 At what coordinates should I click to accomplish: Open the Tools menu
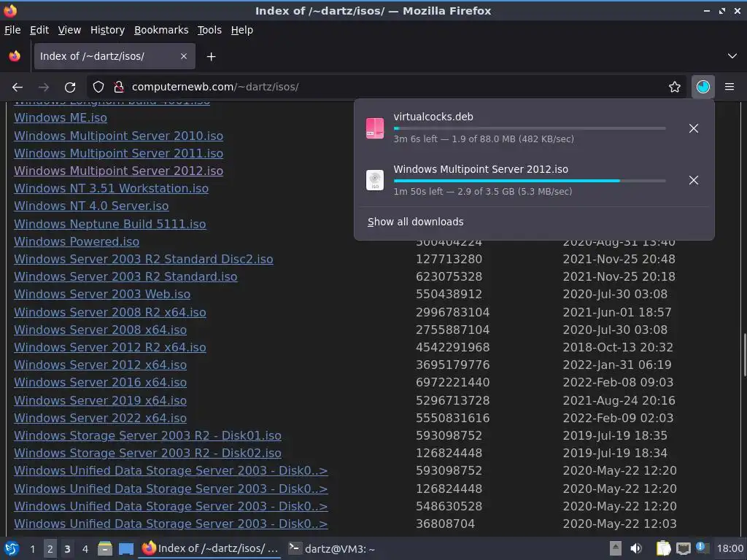pyautogui.click(x=209, y=30)
